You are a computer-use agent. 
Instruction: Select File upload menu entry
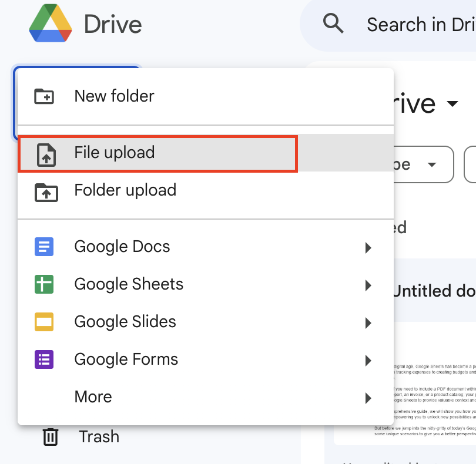point(206,153)
